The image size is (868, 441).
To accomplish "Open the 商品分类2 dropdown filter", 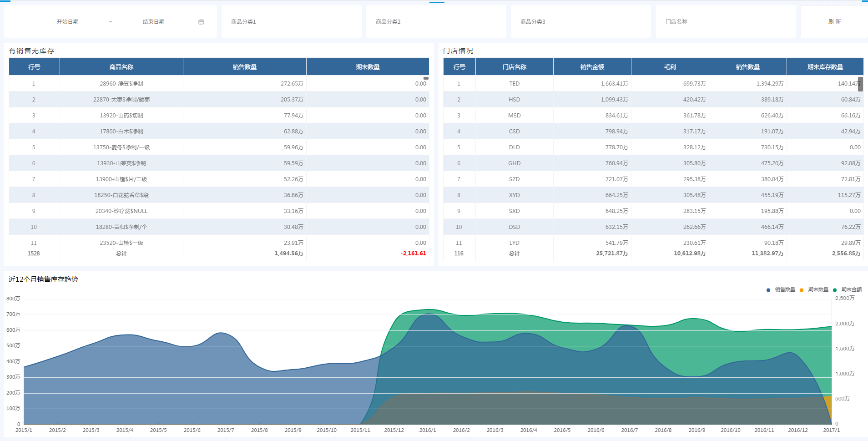I will 436,22.
